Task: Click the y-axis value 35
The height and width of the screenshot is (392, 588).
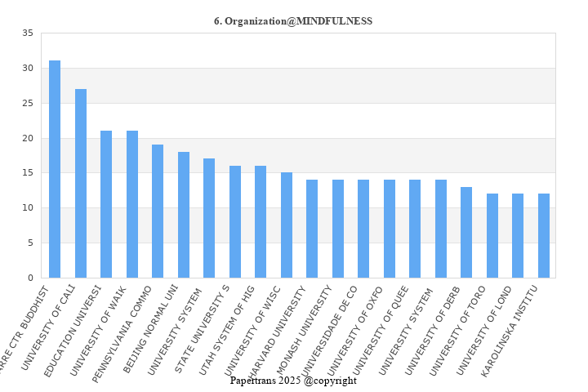Action: coord(28,33)
